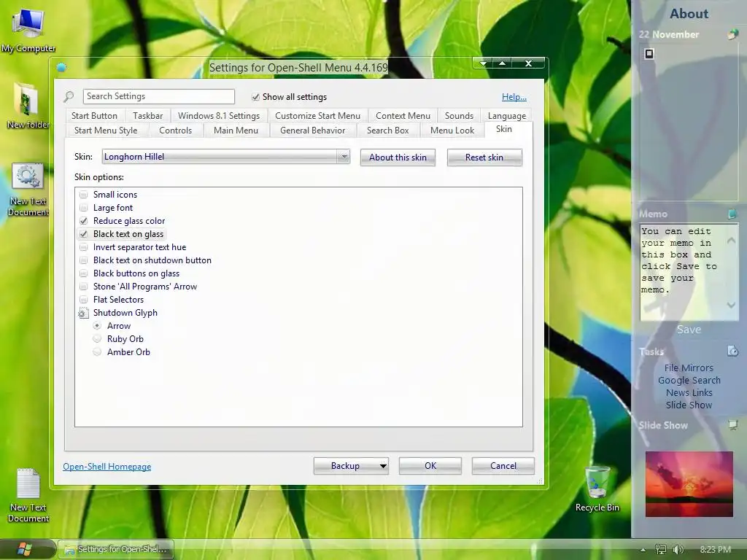Click the small note icon in the calendar panel
Viewport: 747px width, 560px height.
pos(649,53)
